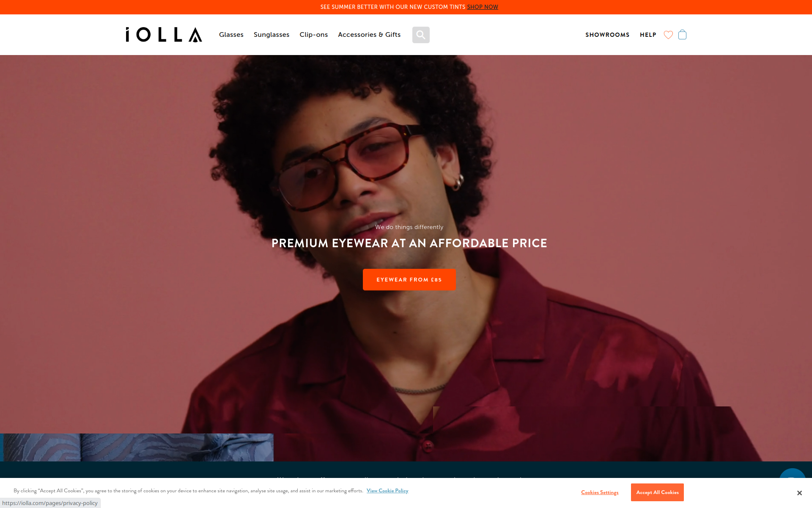The height and width of the screenshot is (508, 812).
Task: Dismiss the cookie banner with the X
Action: [799, 493]
